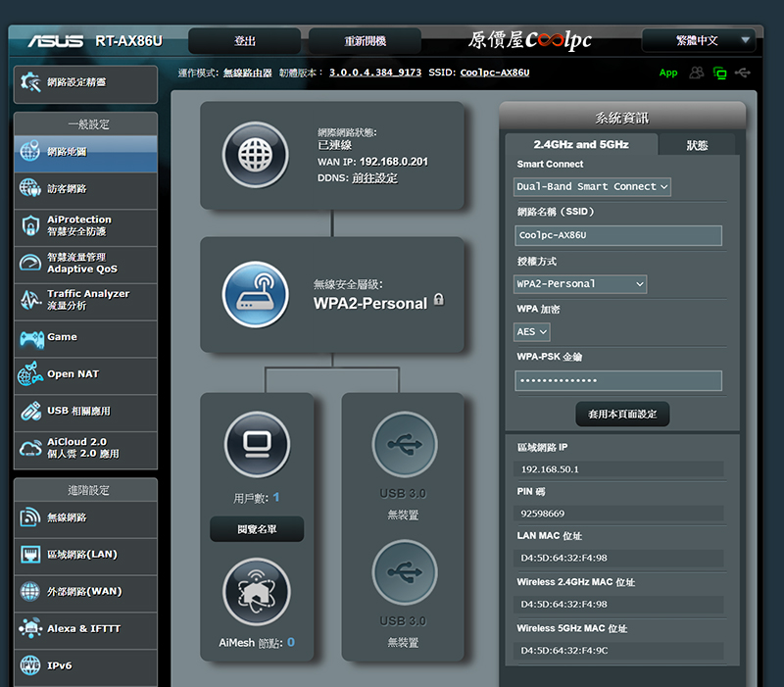Open the language dropdown 繁體中文
784x687 pixels.
click(x=699, y=40)
